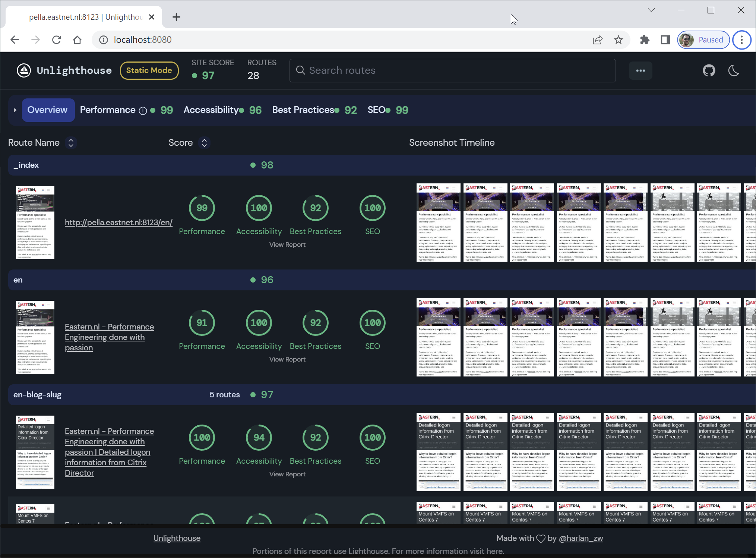This screenshot has width=756, height=558.
Task: Sort by Route Name
Action: (x=71, y=143)
